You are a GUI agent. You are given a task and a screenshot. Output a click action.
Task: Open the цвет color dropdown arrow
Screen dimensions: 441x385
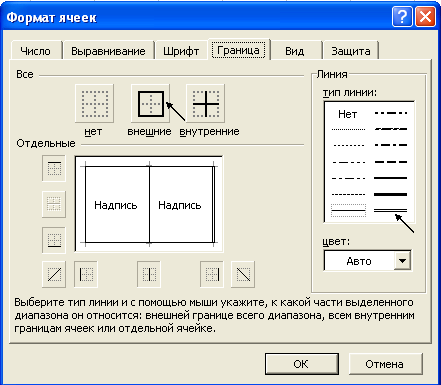(402, 261)
